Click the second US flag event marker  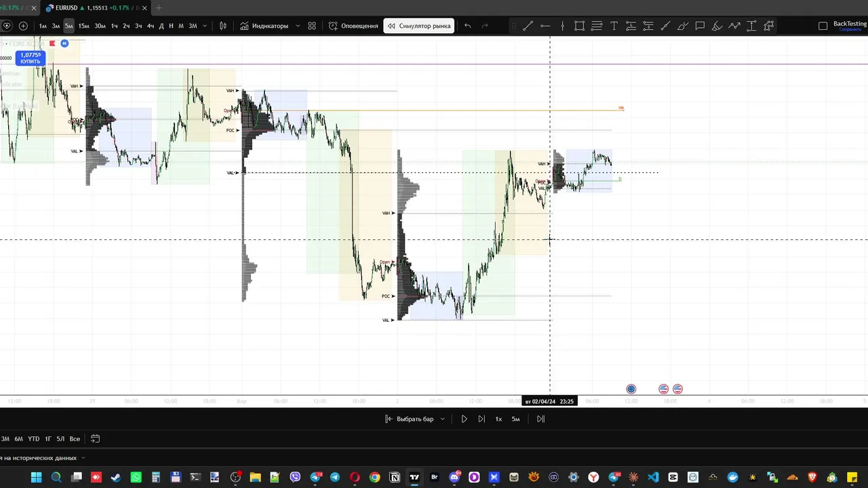677,389
